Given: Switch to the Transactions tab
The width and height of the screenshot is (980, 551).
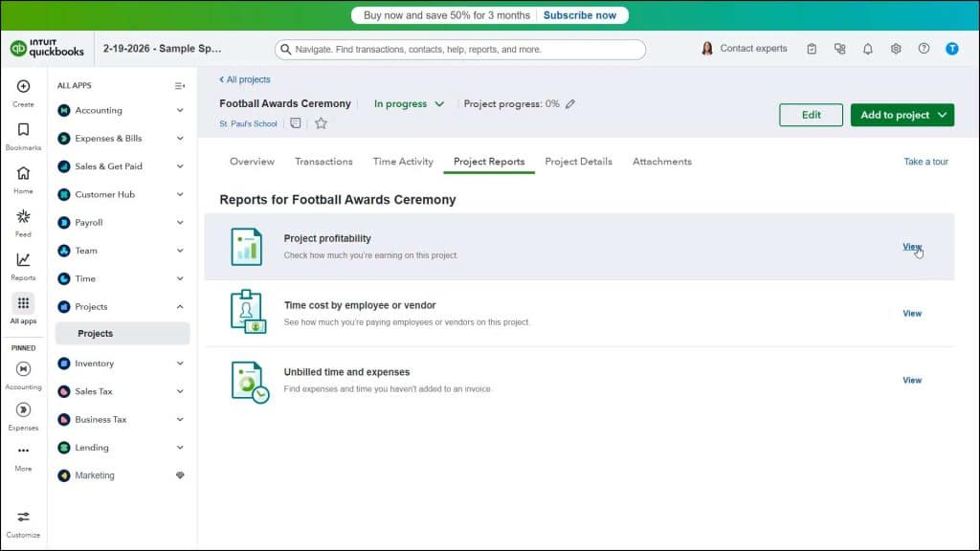Looking at the screenshot, I should tap(323, 162).
